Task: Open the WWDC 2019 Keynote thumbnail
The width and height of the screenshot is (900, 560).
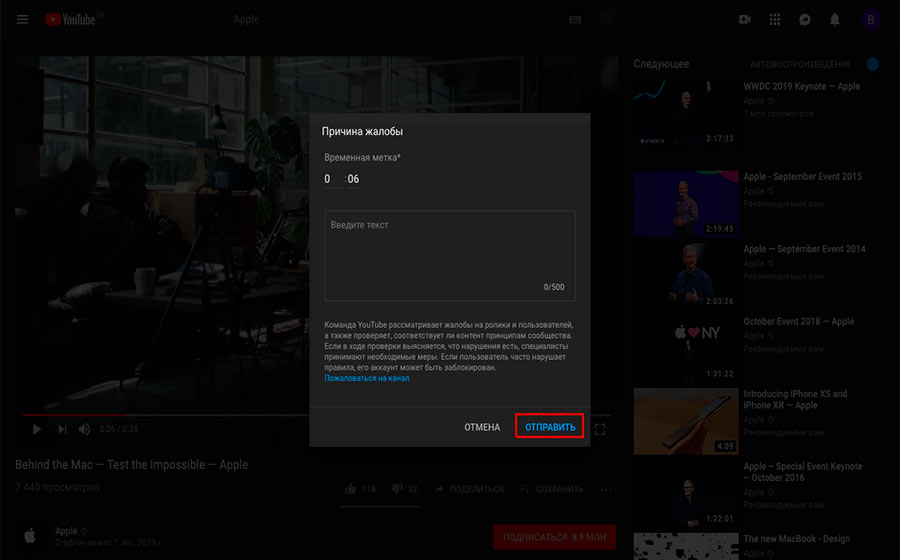Action: [x=686, y=113]
